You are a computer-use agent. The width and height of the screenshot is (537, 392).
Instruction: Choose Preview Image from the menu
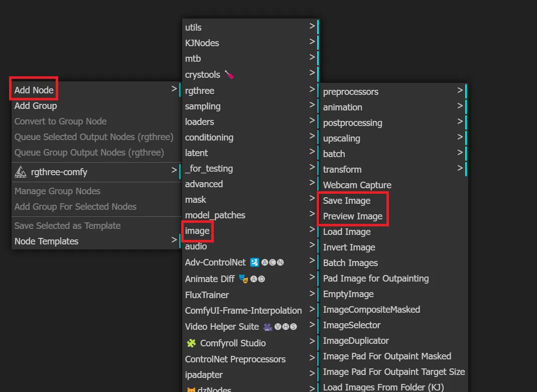(353, 216)
